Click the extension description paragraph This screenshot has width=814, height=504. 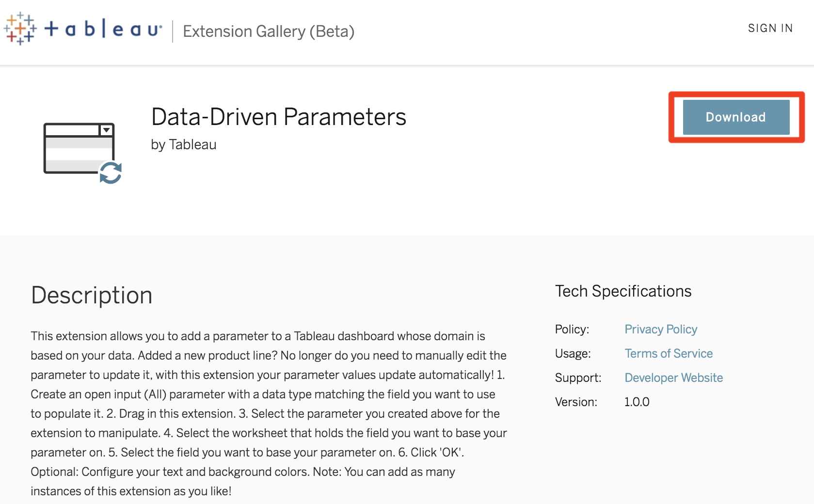coord(269,413)
